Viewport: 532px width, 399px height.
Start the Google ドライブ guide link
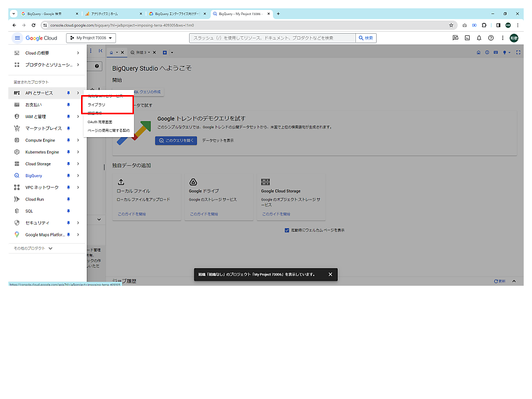coord(204,214)
